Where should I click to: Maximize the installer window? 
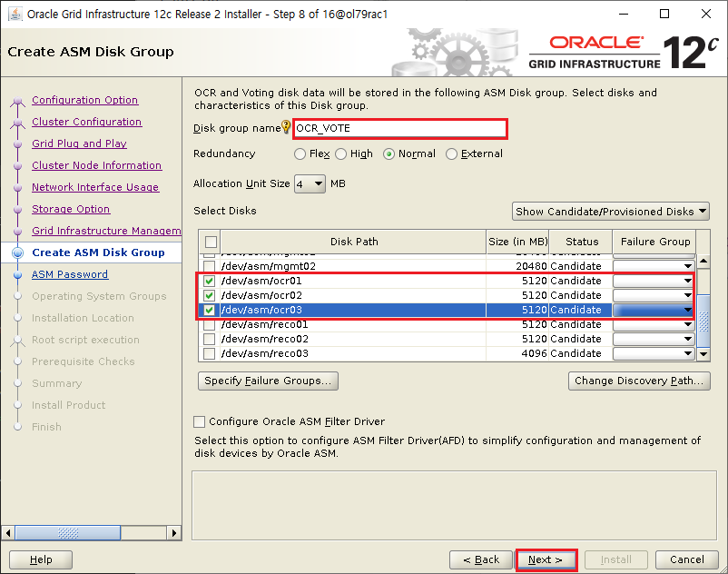[x=664, y=14]
